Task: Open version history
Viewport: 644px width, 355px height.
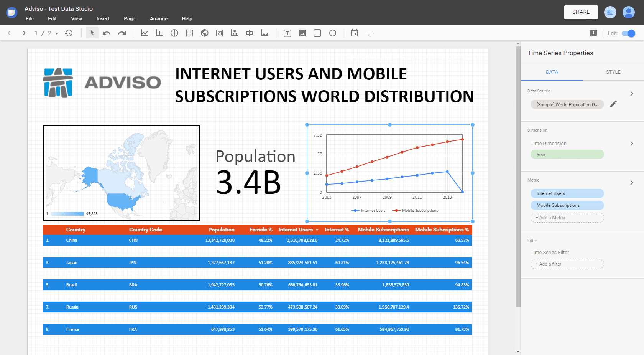Action: point(69,33)
